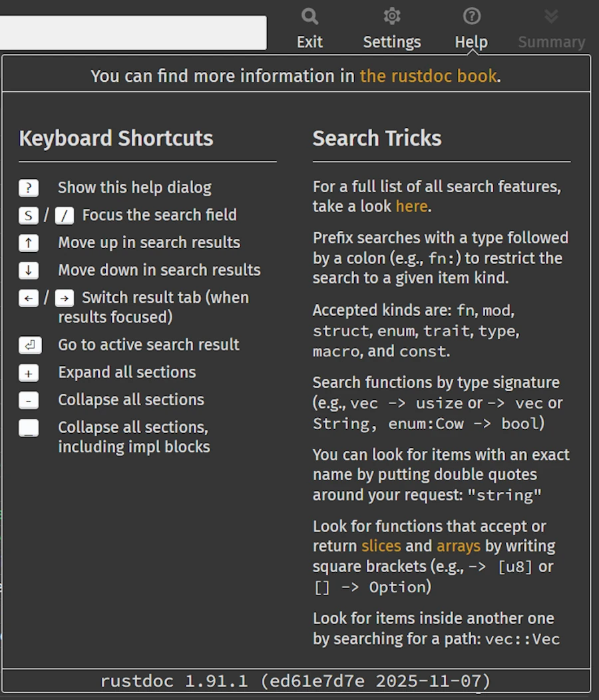The image size is (599, 700).
Task: Open "the rustdoc book" link
Action: pos(428,76)
